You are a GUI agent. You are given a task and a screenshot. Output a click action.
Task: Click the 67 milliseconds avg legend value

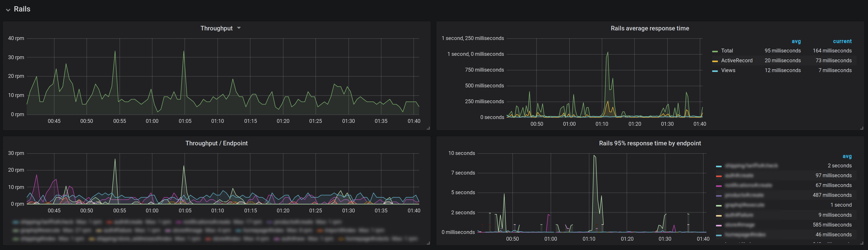pyautogui.click(x=833, y=185)
